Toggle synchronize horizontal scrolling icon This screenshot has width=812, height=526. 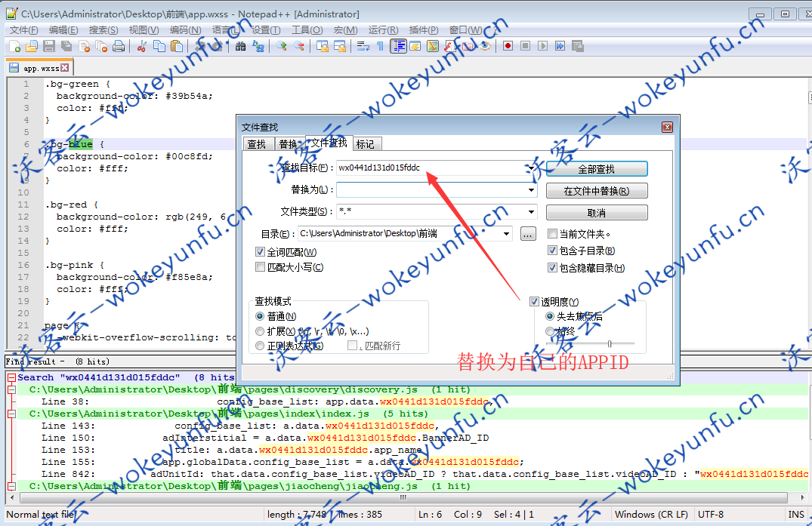point(340,47)
